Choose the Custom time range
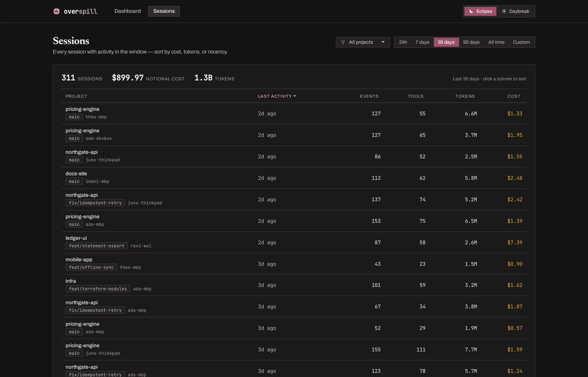The image size is (588, 377). tap(521, 42)
